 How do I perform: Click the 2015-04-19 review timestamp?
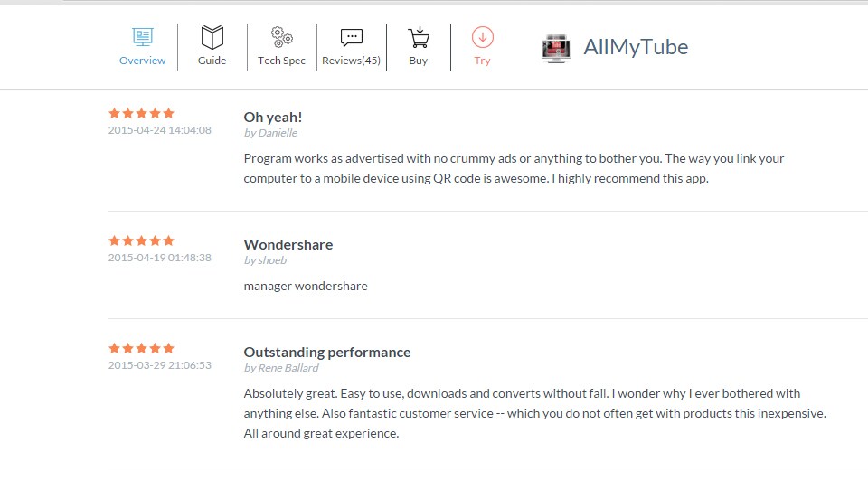(160, 258)
